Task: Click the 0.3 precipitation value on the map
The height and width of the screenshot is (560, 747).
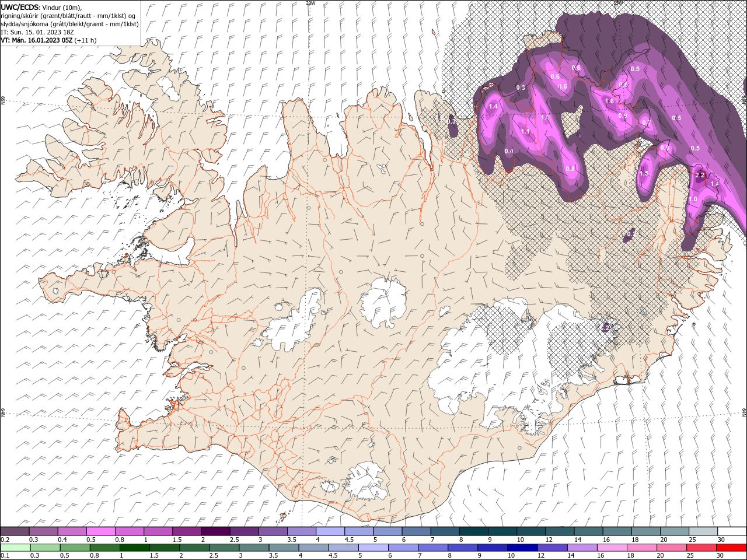Action: pos(521,87)
